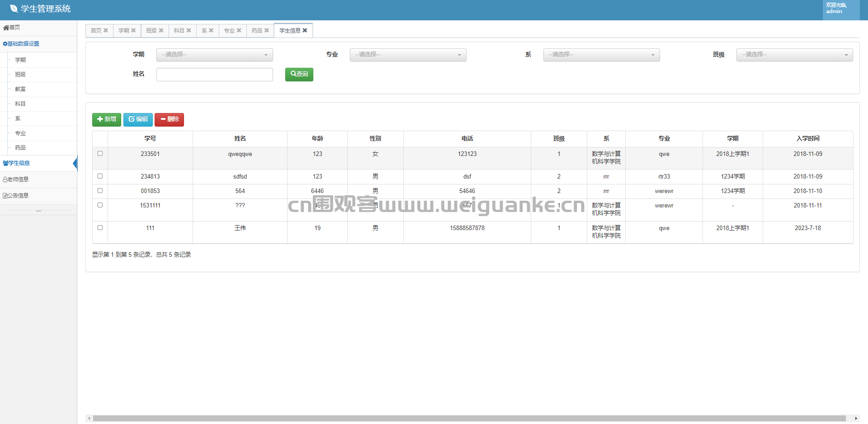Image resolution: width=868 pixels, height=424 pixels.
Task: Tick the checkbox for student 1531111
Action: [100, 205]
